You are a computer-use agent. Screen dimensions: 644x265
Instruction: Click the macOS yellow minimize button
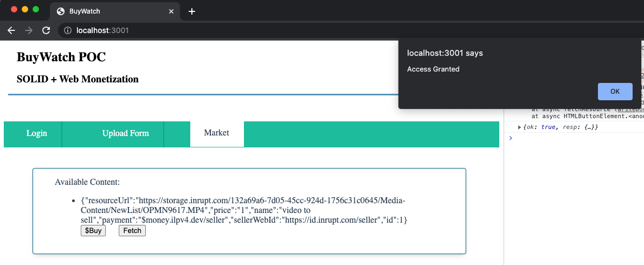point(25,9)
